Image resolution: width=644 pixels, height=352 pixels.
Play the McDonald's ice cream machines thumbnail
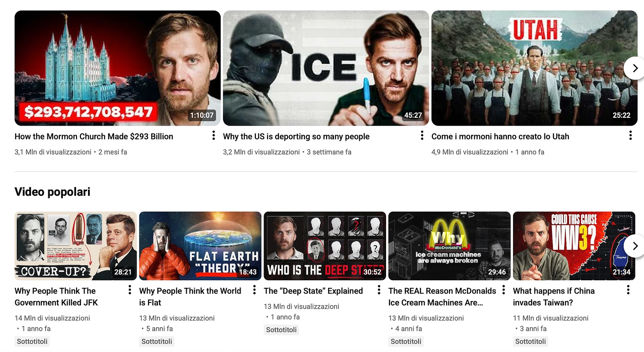point(449,246)
